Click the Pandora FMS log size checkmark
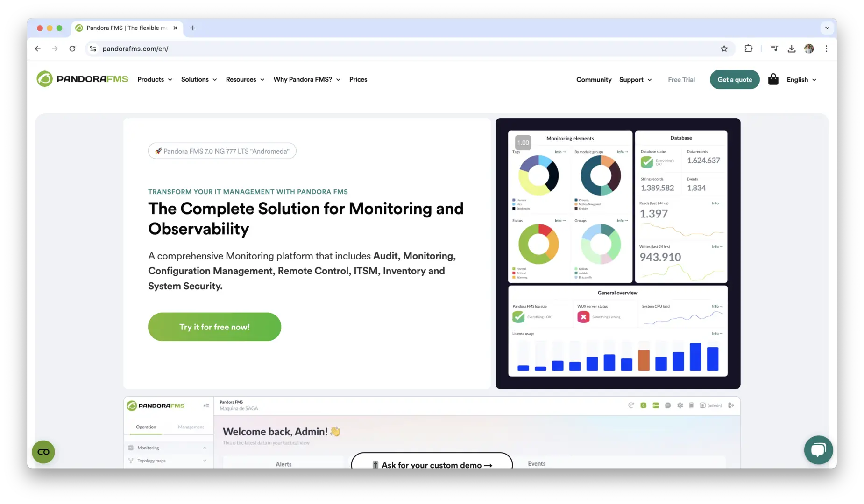 pos(518,317)
